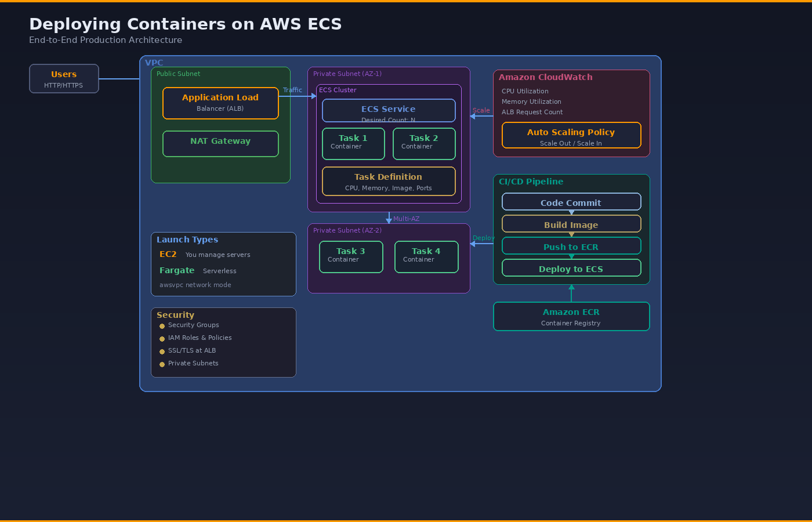Toggle the Security Groups bullet
This screenshot has height=522, width=812.
(193, 325)
